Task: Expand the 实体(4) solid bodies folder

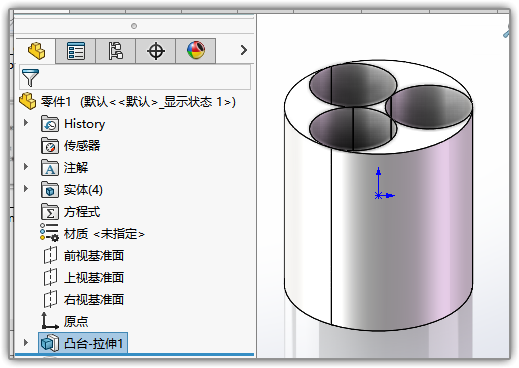Action: pyautogui.click(x=26, y=189)
